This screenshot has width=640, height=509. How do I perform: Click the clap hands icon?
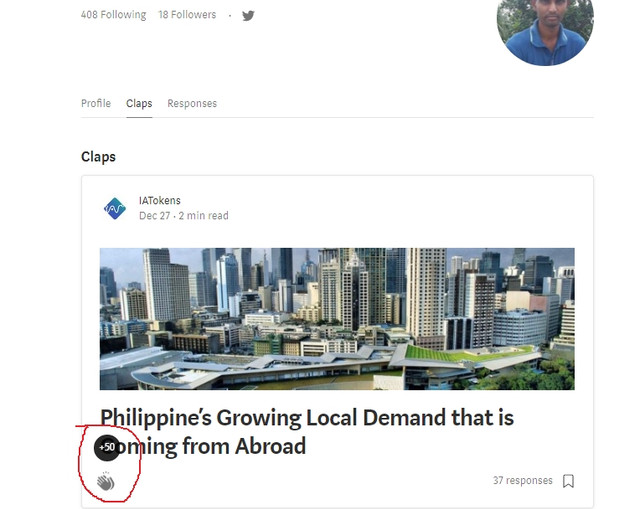click(x=106, y=481)
